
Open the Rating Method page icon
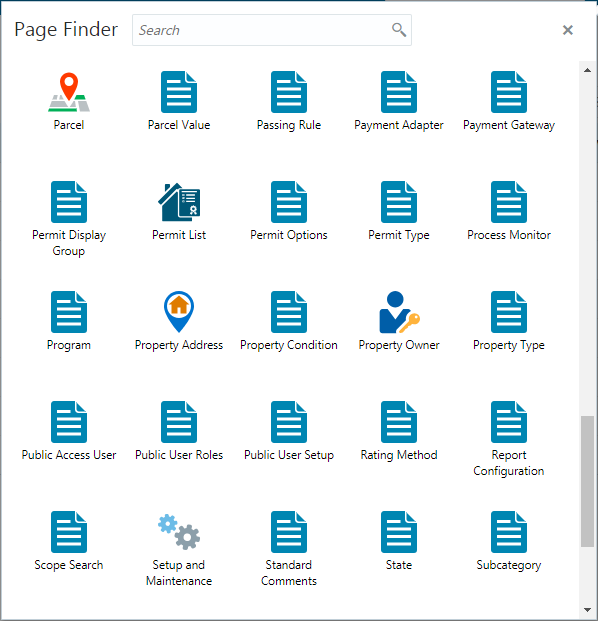[399, 422]
